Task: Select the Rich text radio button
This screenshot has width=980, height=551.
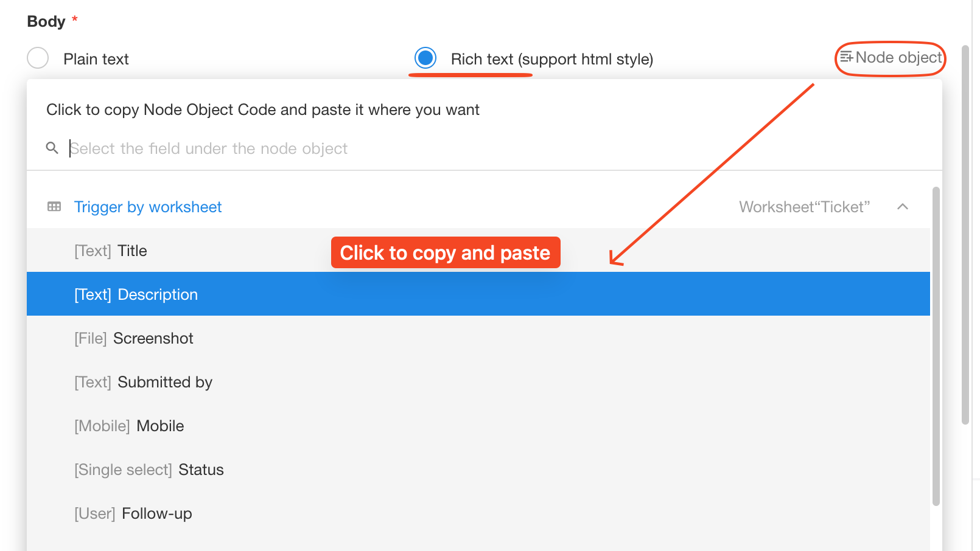Action: 425,58
